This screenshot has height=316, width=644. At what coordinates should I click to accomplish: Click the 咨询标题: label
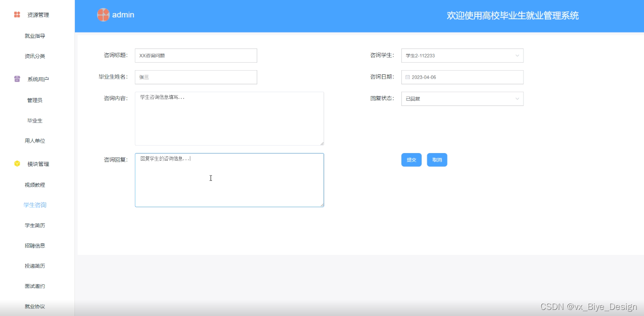click(116, 56)
